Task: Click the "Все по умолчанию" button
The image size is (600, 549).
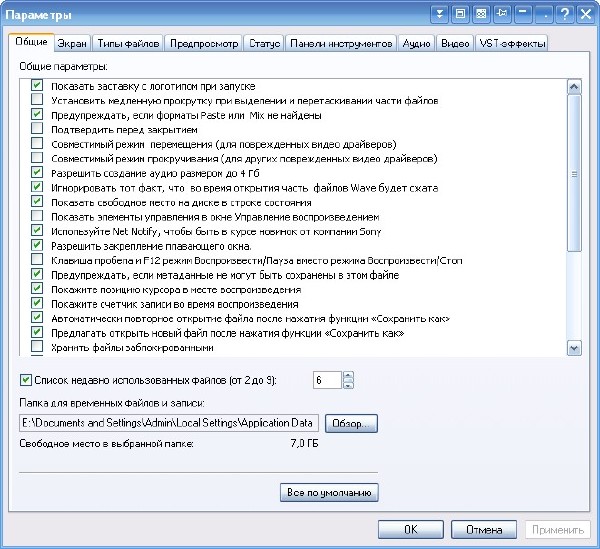Action: 329,492
